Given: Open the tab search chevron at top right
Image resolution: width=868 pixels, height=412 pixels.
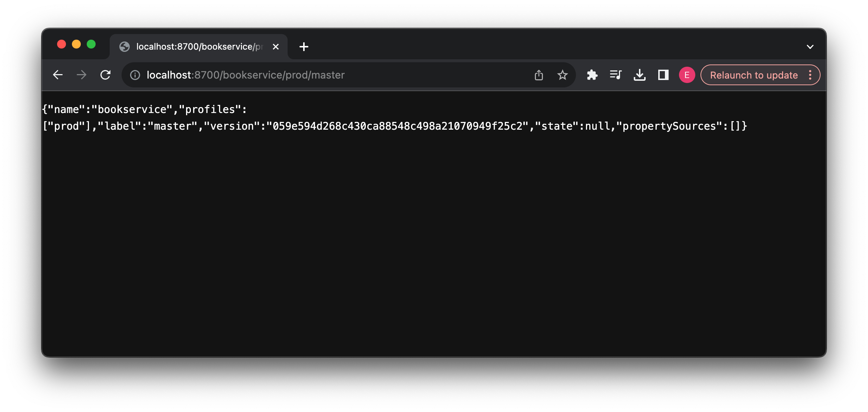Looking at the screenshot, I should (x=810, y=46).
